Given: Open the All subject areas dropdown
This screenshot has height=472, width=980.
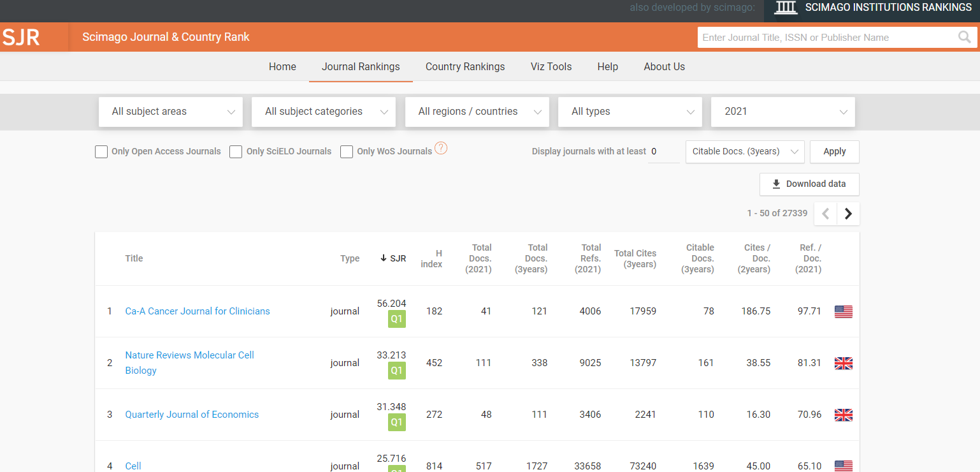Looking at the screenshot, I should click(171, 112).
